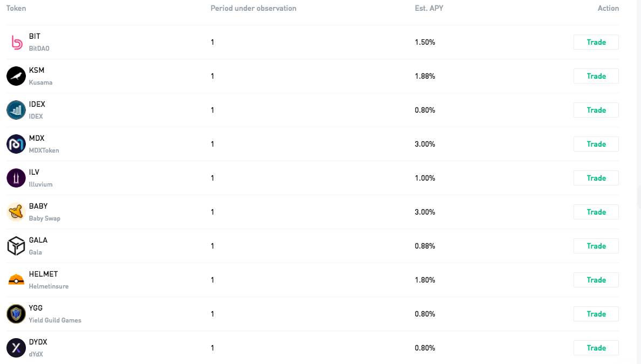Image resolution: width=641 pixels, height=364 pixels.
Task: Open the Yield Guild Games token name
Action: (x=55, y=320)
